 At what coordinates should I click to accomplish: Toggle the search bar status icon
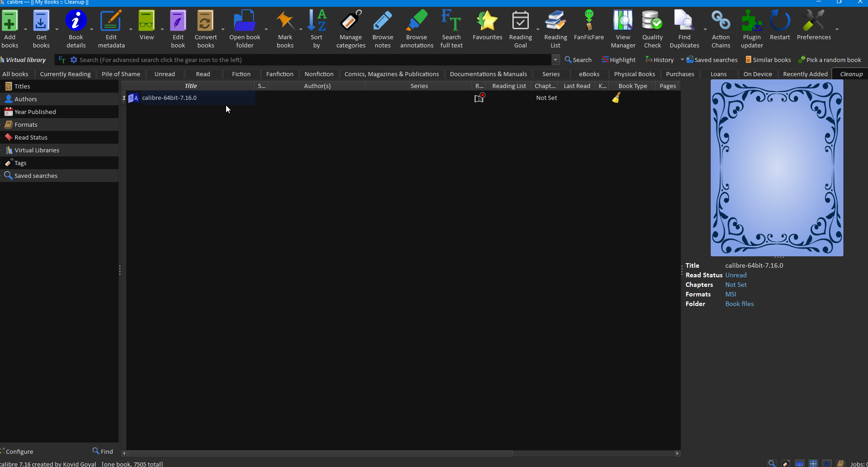coord(772,463)
